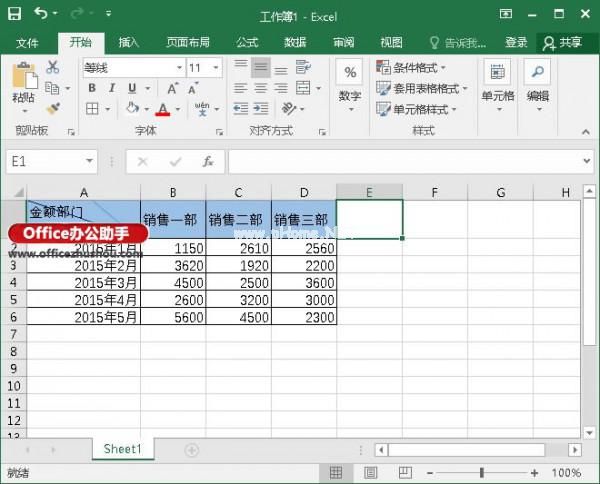
Task: Add a new sheet with plus icon
Action: pyautogui.click(x=192, y=450)
